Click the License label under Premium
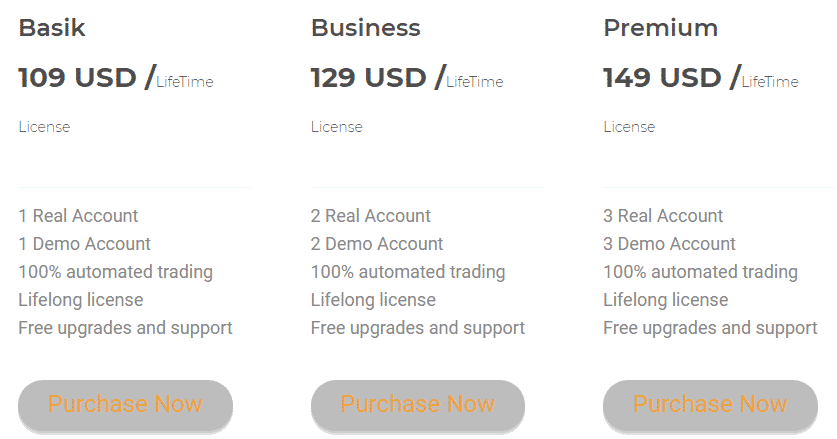The image size is (837, 439). 629,127
